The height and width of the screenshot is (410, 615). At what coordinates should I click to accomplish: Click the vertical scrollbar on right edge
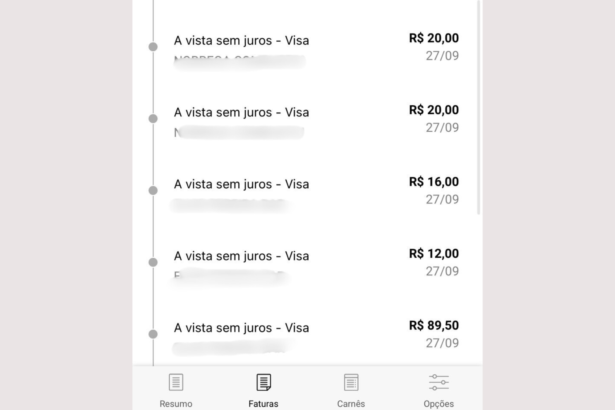(479, 107)
